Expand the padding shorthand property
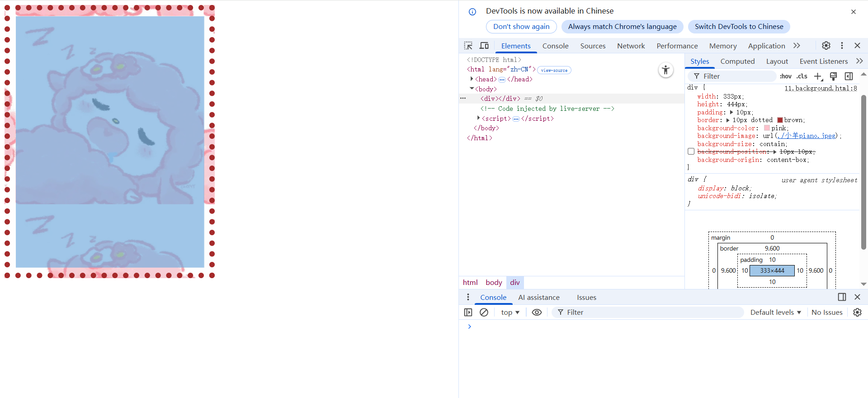The width and height of the screenshot is (868, 398). tap(731, 112)
